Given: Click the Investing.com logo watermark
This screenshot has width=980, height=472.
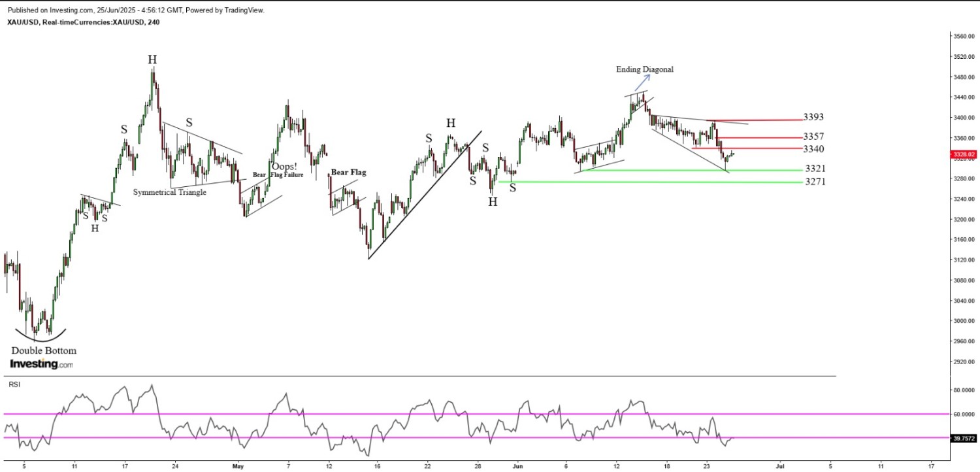Looking at the screenshot, I should [42, 364].
